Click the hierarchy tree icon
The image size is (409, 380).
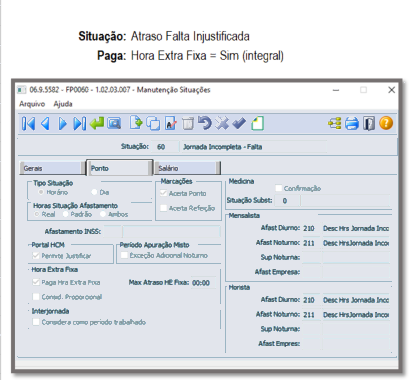334,124
